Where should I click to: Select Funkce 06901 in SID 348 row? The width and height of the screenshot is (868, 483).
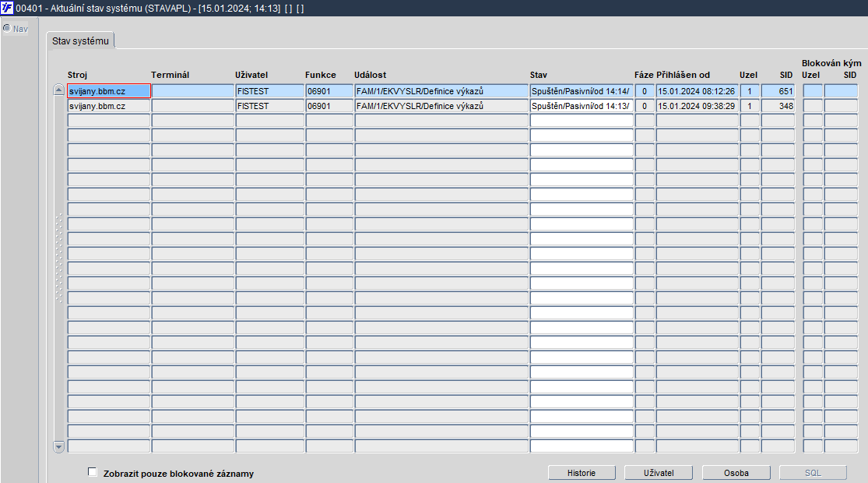click(x=329, y=106)
